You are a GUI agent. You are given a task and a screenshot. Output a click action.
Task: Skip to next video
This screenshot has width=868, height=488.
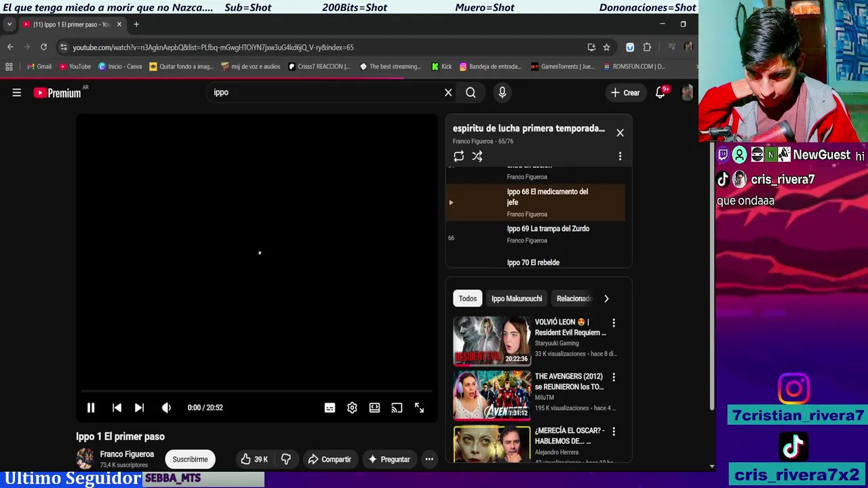(x=139, y=407)
